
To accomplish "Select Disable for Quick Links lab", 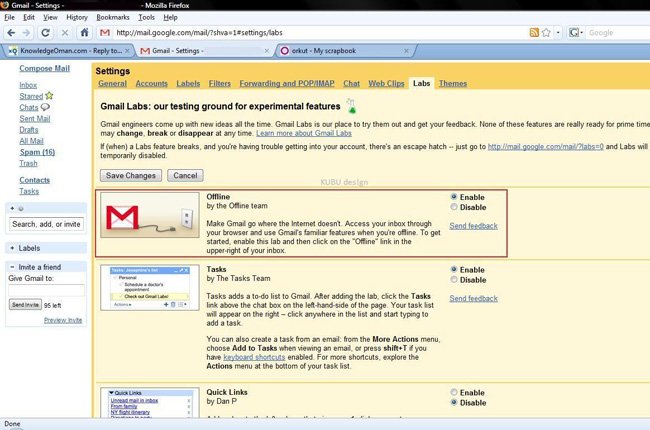I will 454,402.
